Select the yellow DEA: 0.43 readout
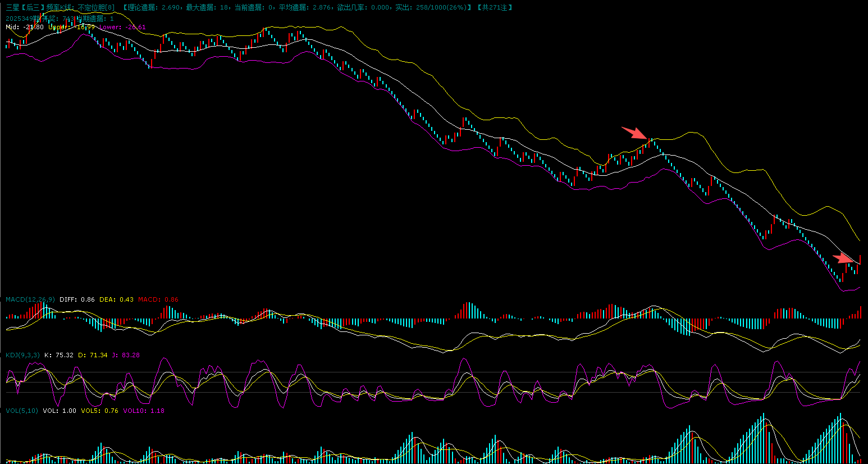The image size is (868, 464). [x=116, y=299]
